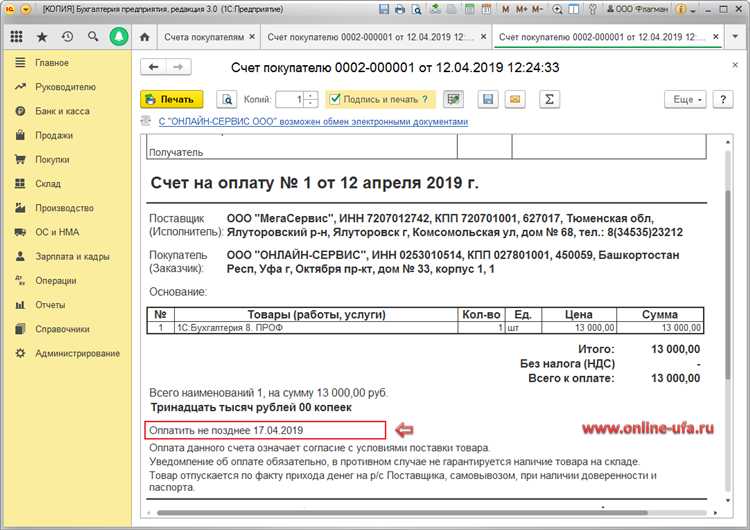Click the Sigma sum icon
The height and width of the screenshot is (530, 750).
(x=549, y=99)
